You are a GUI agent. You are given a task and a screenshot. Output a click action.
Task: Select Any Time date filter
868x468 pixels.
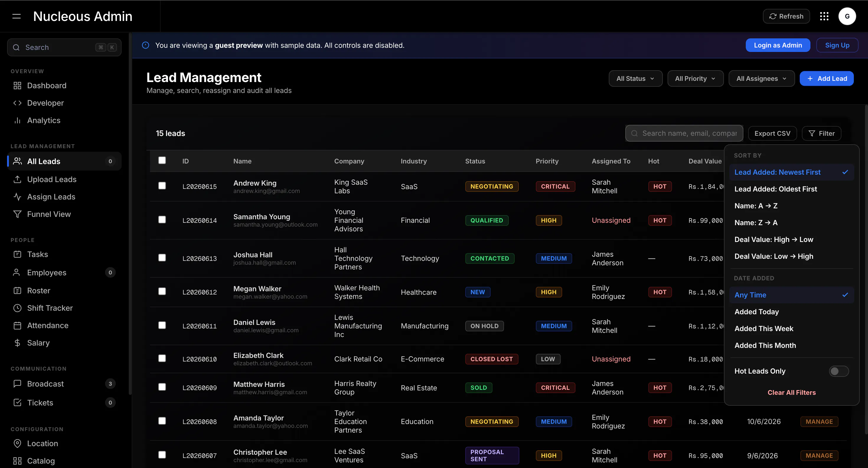coord(792,295)
